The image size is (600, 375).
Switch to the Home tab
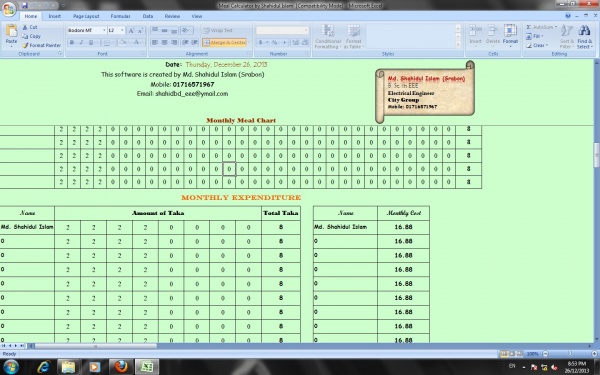tap(31, 16)
